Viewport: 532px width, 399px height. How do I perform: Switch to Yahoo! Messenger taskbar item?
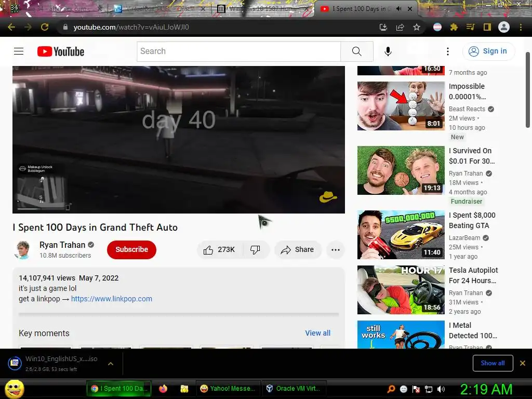pos(228,389)
